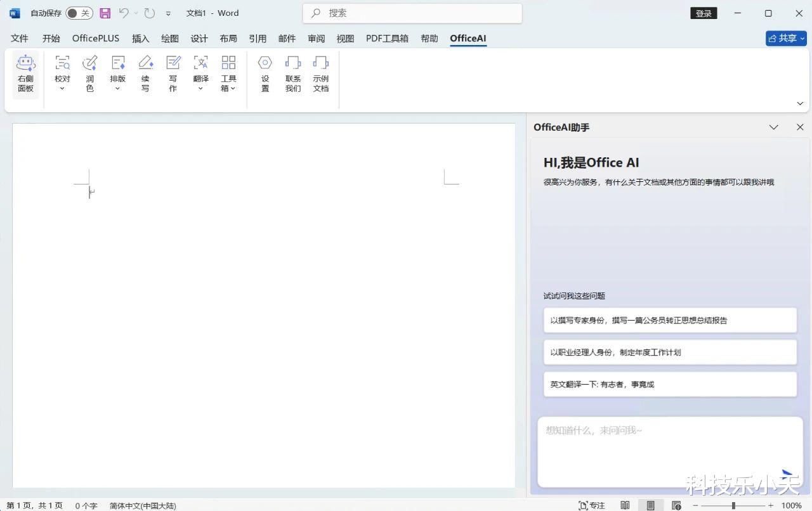Switch to the 审阅 tab
Image resolution: width=812 pixels, height=511 pixels.
coord(317,39)
